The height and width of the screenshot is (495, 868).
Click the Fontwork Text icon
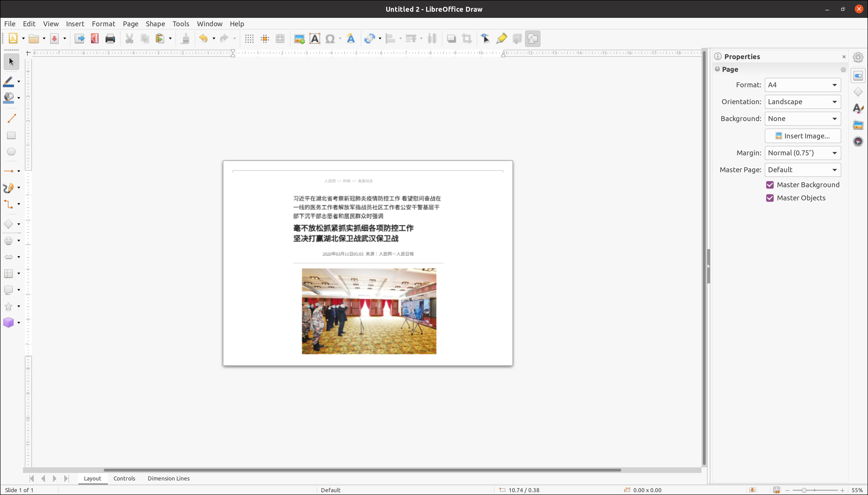[351, 38]
